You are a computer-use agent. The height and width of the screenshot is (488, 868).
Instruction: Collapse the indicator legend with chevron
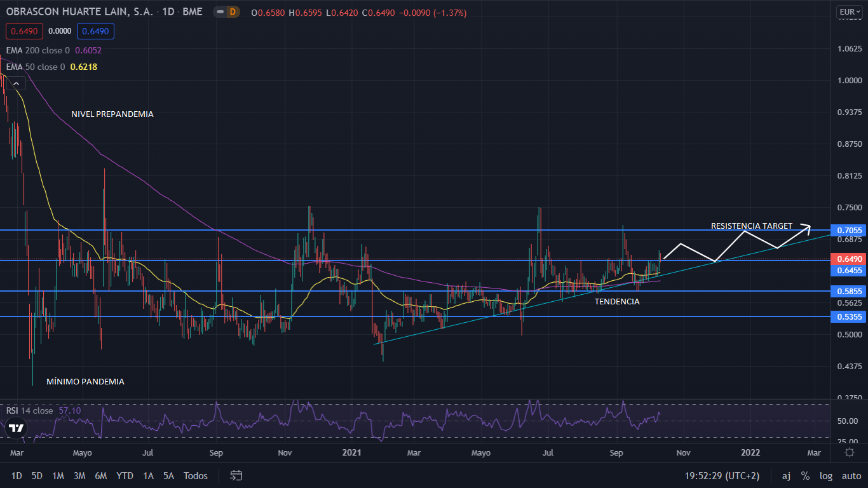pos(16,83)
